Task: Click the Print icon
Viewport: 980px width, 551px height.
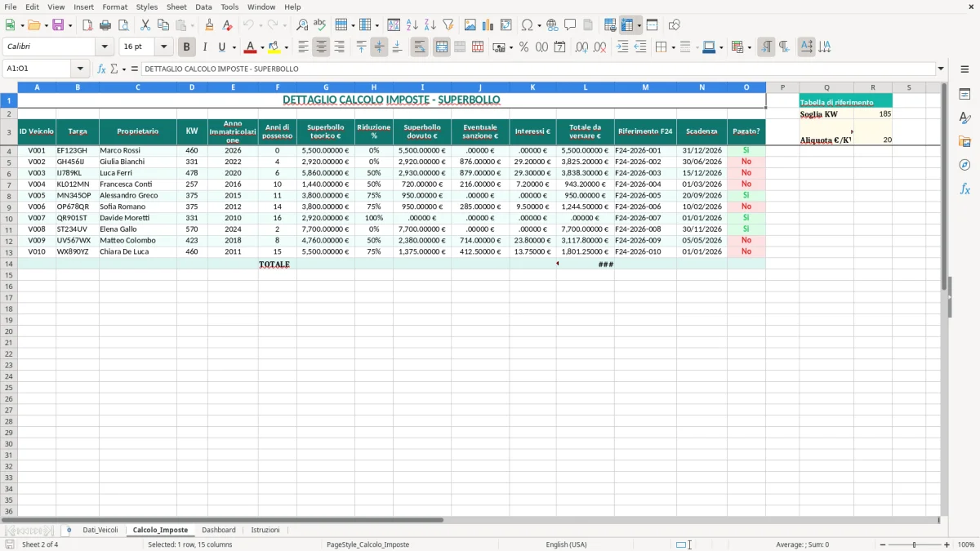Action: (x=105, y=25)
